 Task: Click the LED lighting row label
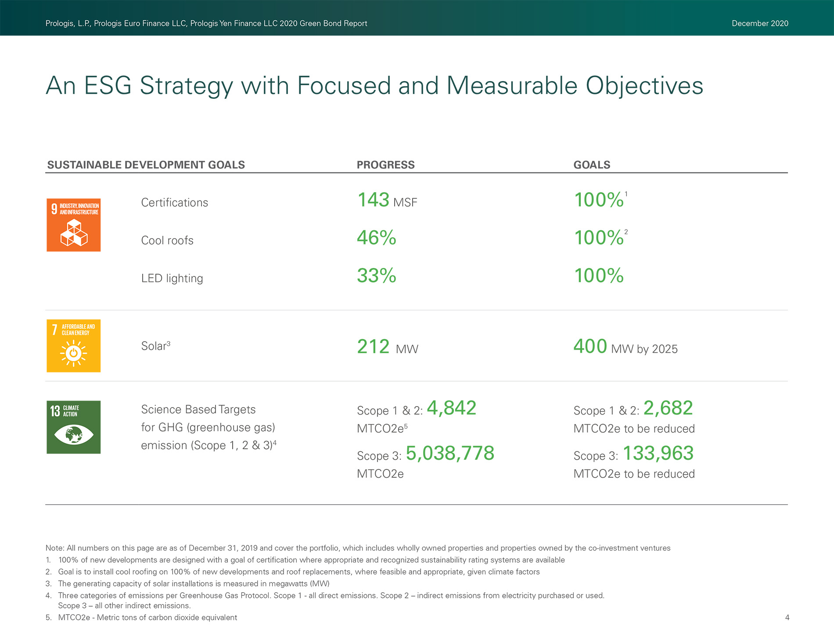click(x=172, y=278)
